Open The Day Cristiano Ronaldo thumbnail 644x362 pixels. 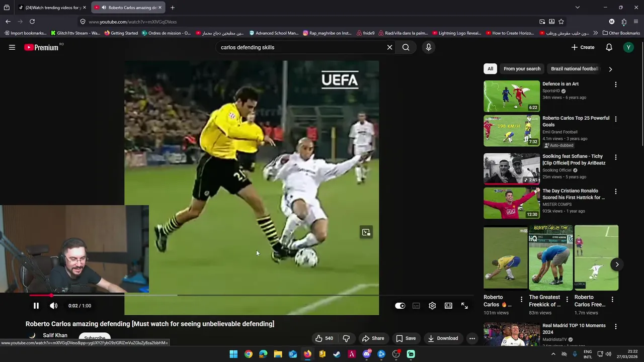coord(512,203)
